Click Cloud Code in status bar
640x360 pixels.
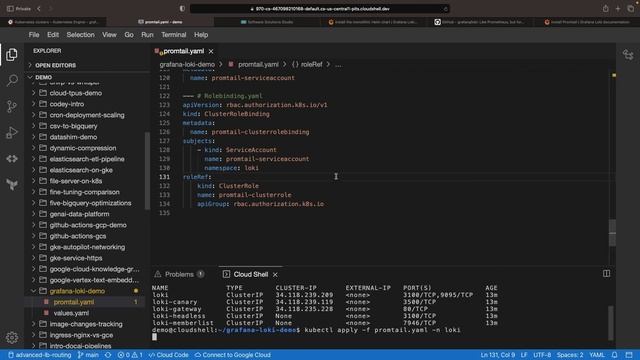coord(168,355)
